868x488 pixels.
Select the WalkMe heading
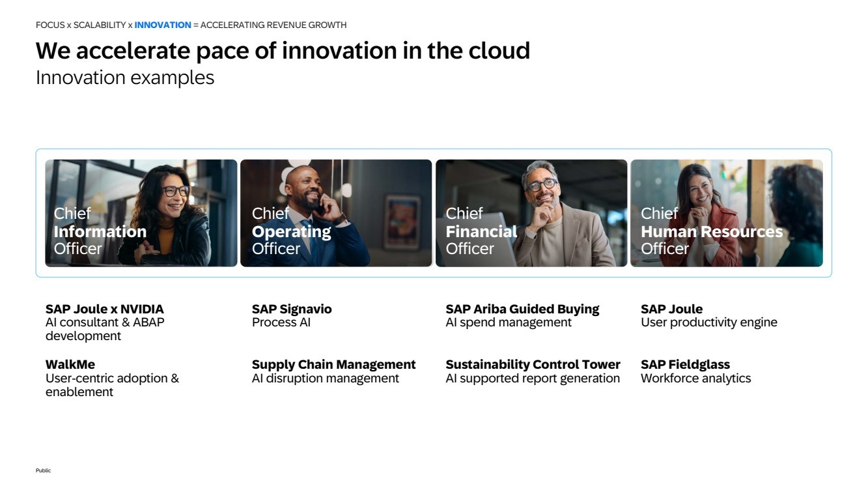pos(70,364)
